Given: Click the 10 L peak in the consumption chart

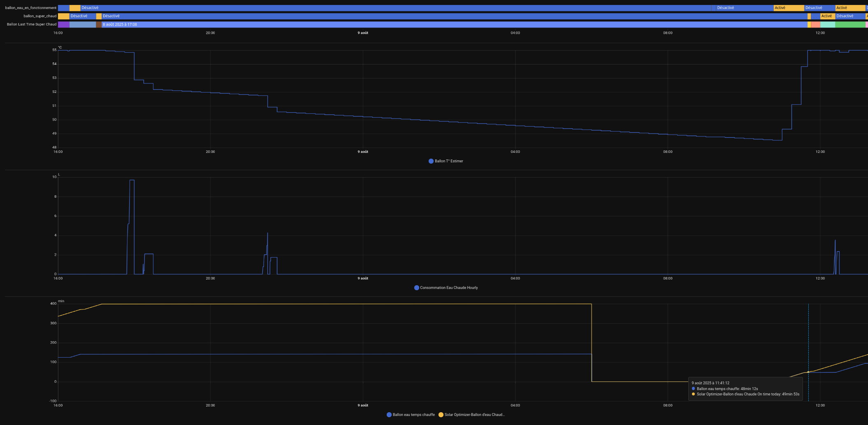Looking at the screenshot, I should point(132,180).
